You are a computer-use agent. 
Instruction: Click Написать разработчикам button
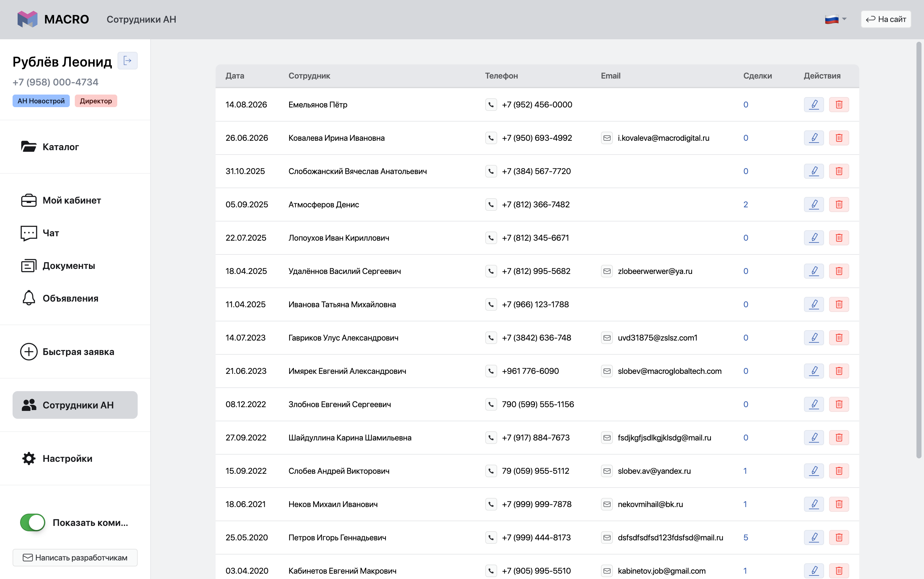(x=75, y=558)
